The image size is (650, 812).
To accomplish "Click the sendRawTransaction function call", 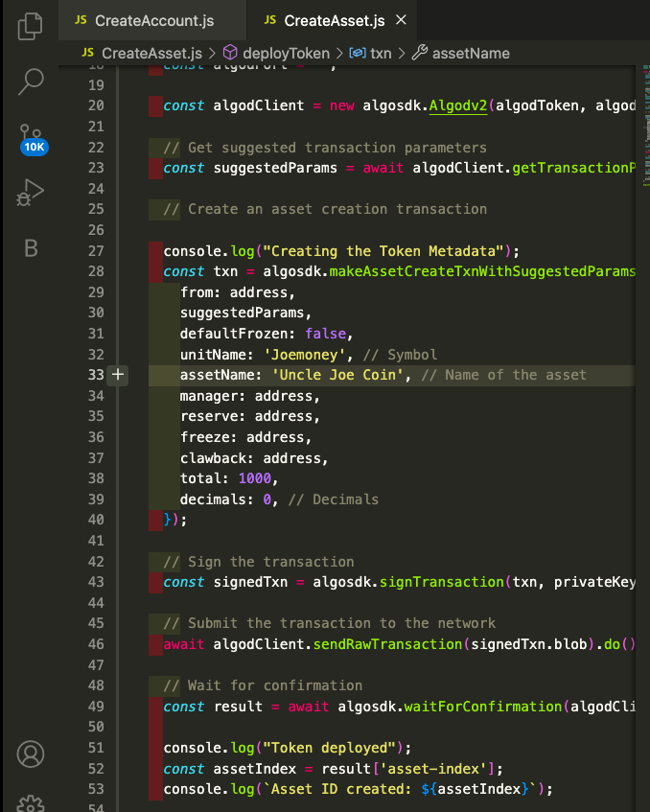I will tap(387, 644).
